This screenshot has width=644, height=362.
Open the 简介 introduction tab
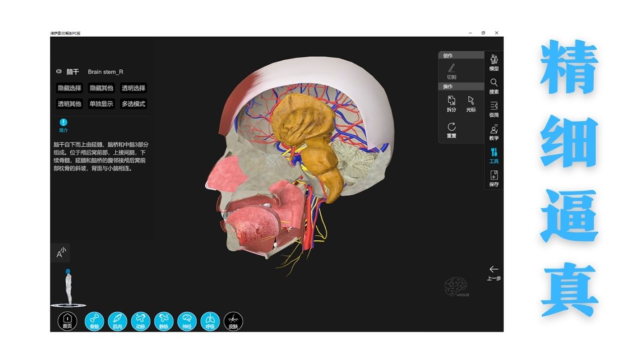63,125
